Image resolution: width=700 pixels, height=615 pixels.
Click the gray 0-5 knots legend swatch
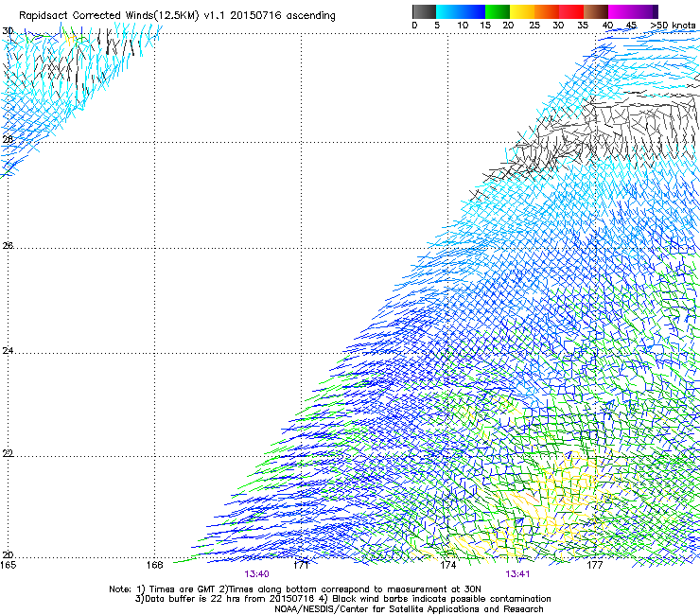pyautogui.click(x=424, y=11)
